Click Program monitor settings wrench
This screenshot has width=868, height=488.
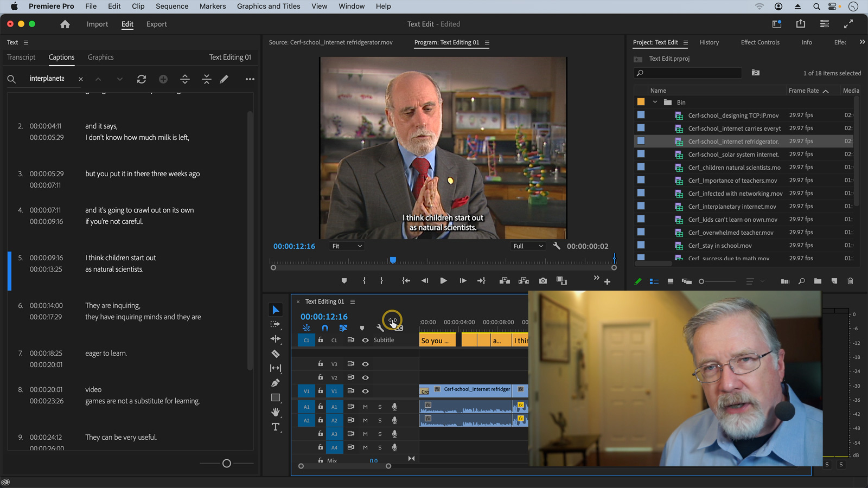(x=557, y=246)
